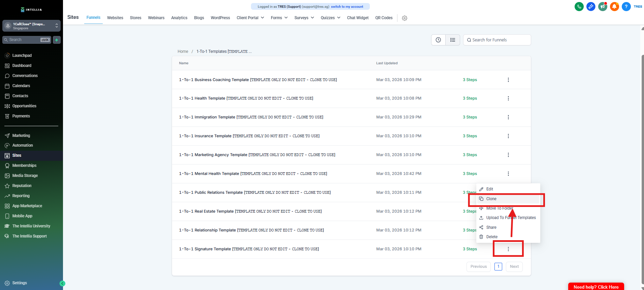Click the Previous pagination button

click(479, 266)
